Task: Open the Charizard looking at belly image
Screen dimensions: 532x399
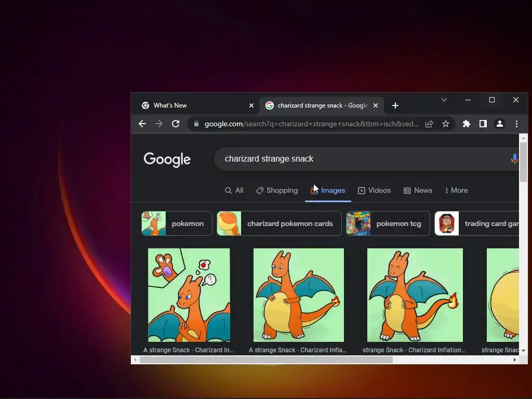Action: [299, 295]
